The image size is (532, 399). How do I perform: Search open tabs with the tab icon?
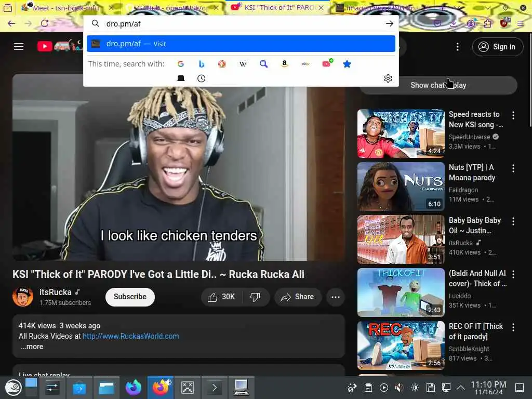(181, 78)
